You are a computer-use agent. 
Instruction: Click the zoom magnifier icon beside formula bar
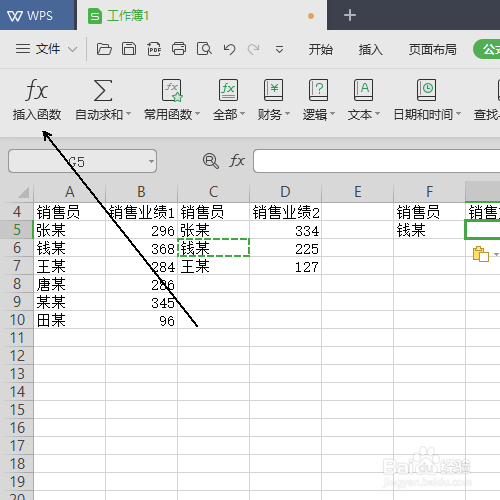tap(211, 161)
